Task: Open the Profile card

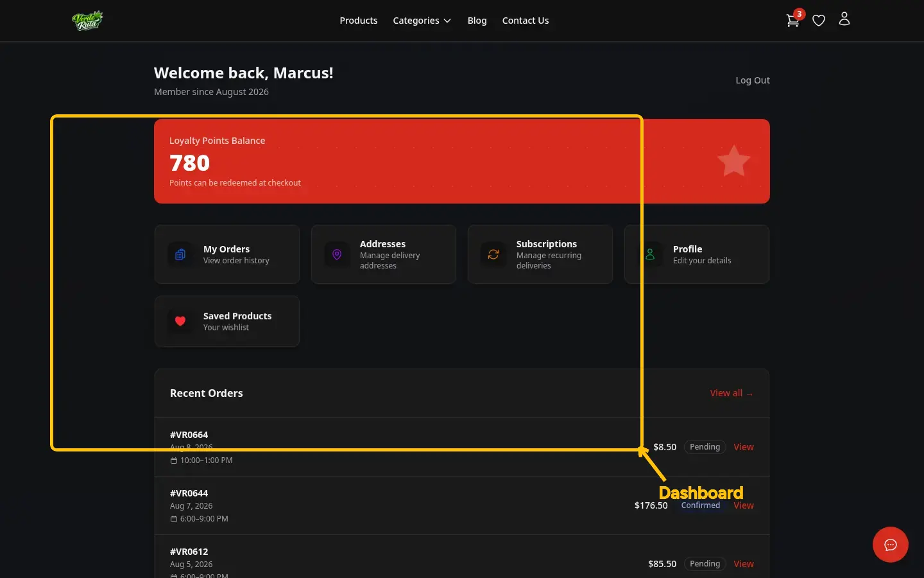Action: tap(697, 254)
